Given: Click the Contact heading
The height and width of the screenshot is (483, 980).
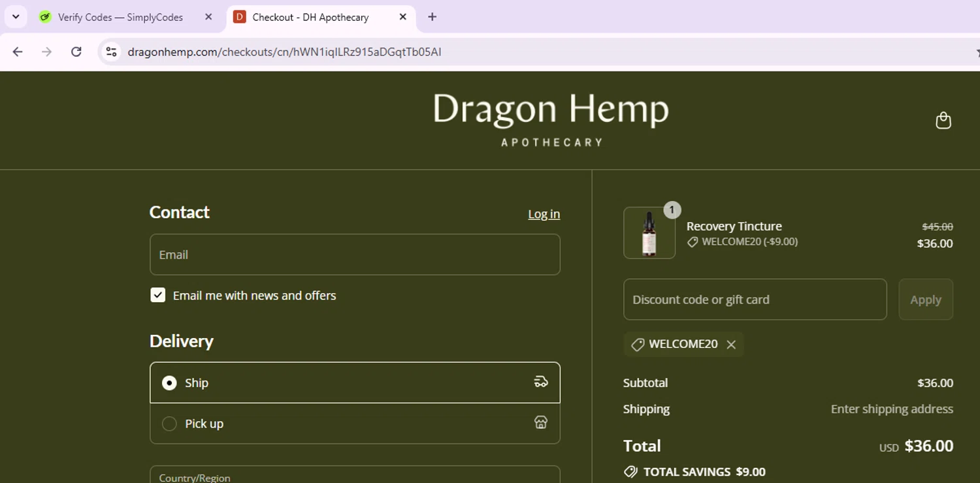Looking at the screenshot, I should coord(180,212).
